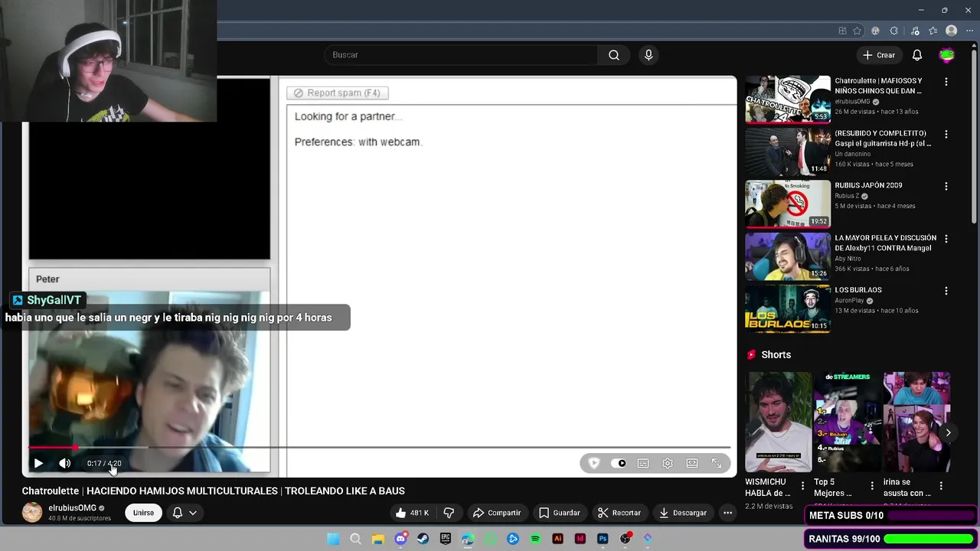Viewport: 980px width, 551px height.
Task: Open browser profile avatar
Action: [x=952, y=31]
